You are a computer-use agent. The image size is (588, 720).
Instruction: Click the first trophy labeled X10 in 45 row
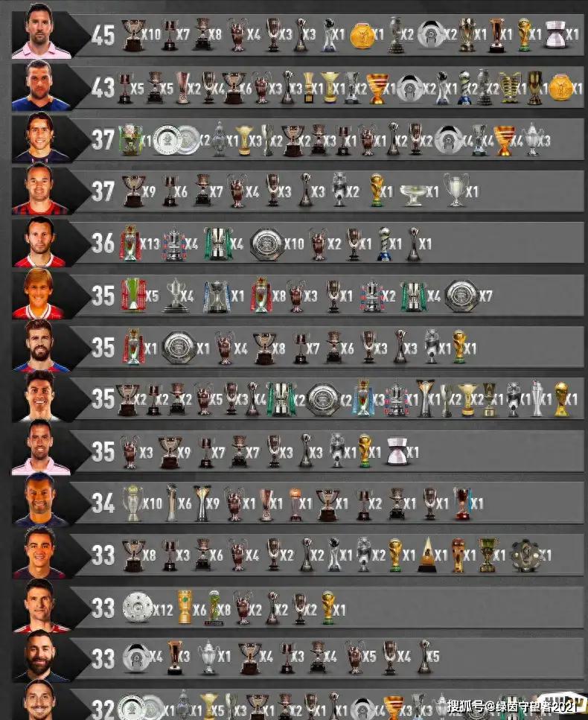133,35
